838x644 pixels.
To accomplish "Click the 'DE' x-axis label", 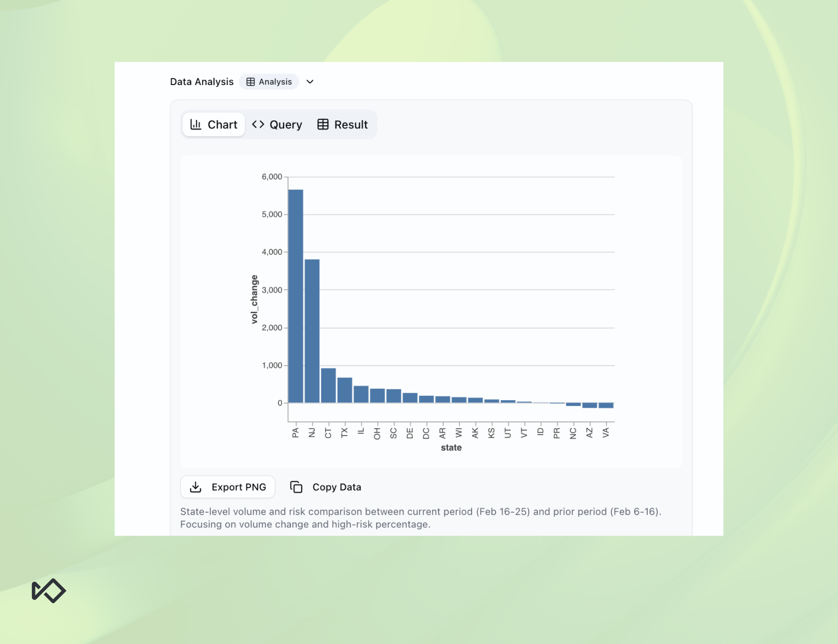I will (x=410, y=433).
